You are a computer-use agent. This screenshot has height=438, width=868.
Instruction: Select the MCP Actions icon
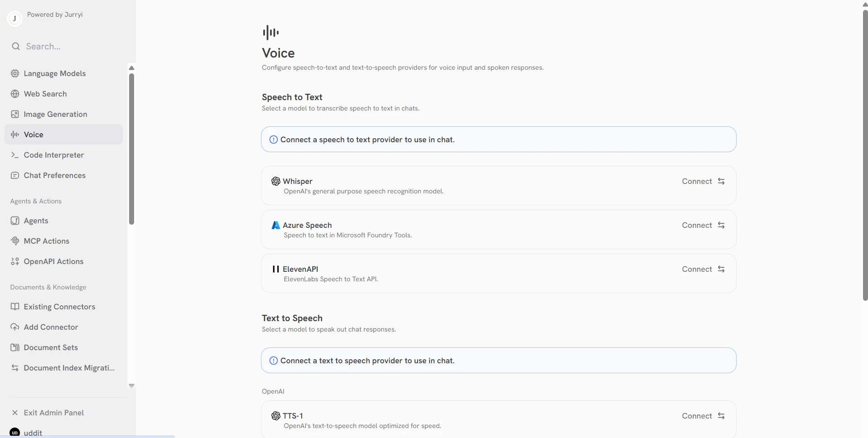pyautogui.click(x=15, y=241)
